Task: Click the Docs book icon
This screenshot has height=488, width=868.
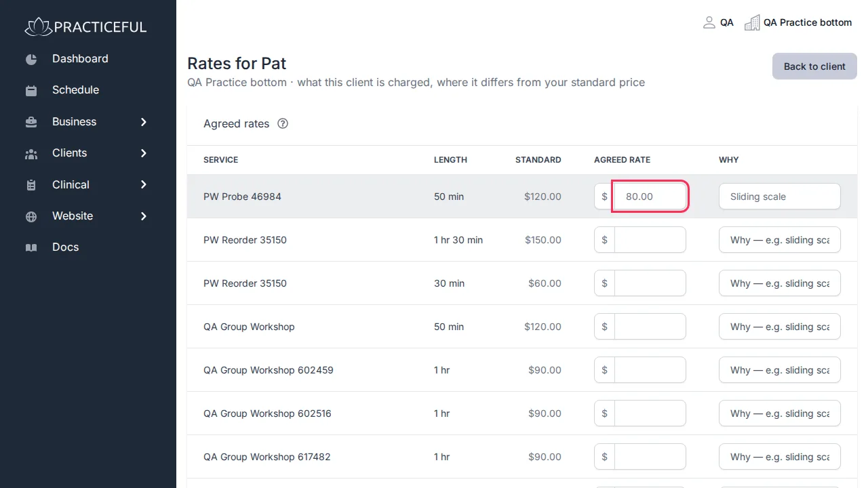Action: point(31,247)
